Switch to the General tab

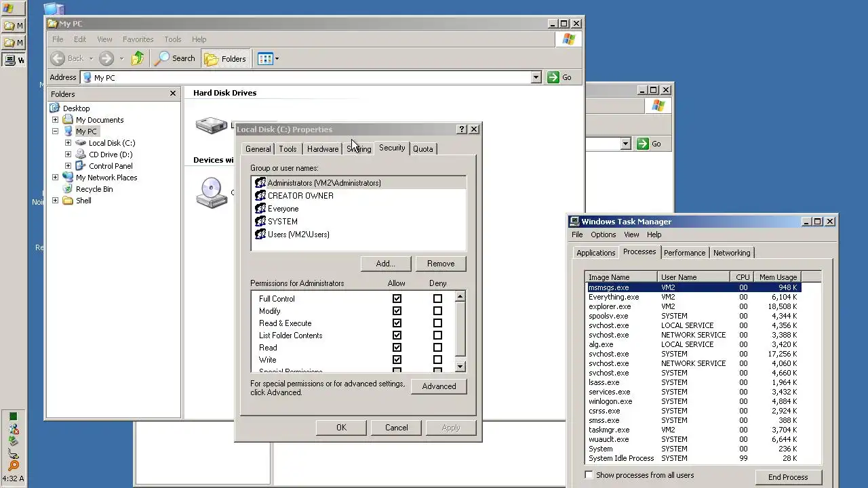258,149
